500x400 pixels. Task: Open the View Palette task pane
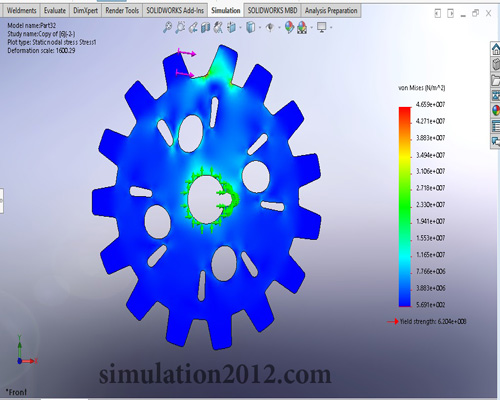tap(496, 95)
